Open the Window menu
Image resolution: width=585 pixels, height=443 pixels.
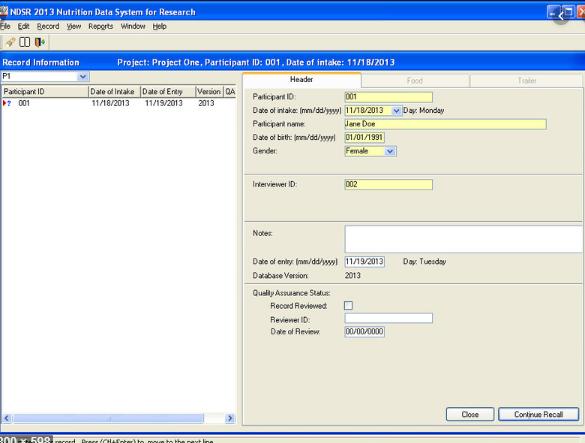tap(133, 26)
